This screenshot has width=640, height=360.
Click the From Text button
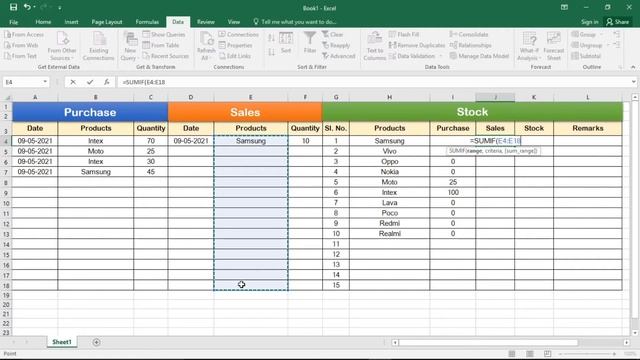[x=21, y=56]
